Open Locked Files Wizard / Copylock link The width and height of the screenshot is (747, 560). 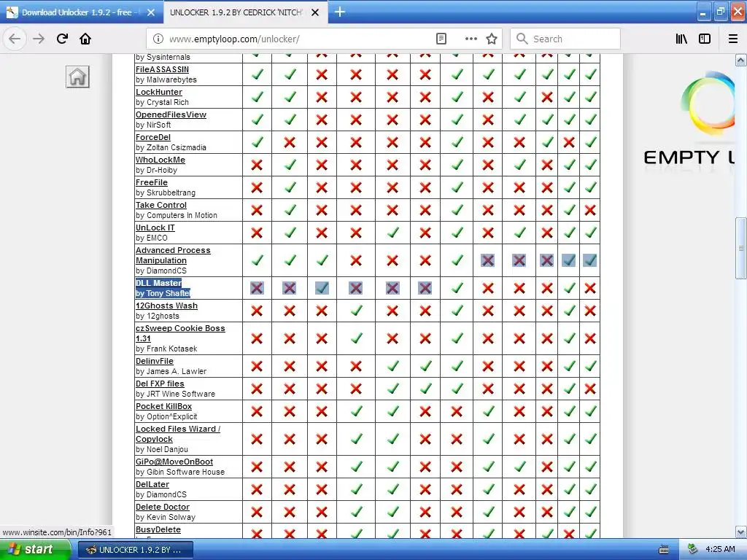pos(178,434)
